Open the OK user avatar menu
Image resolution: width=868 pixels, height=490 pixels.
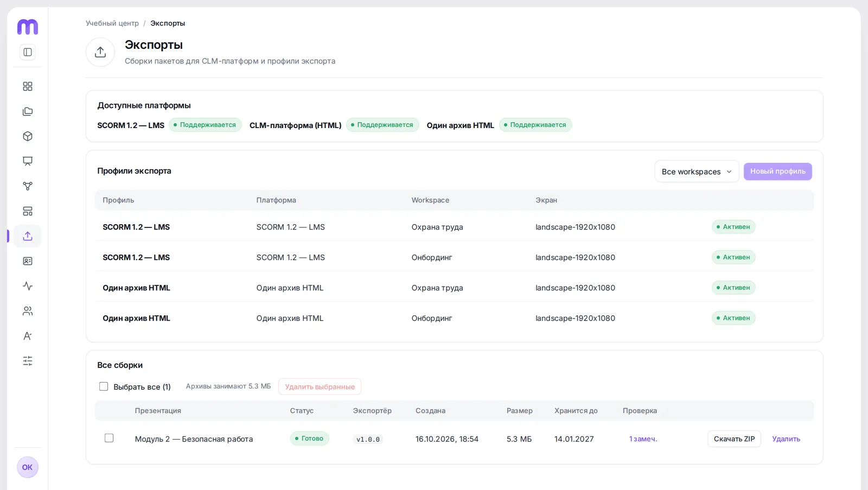tap(28, 467)
